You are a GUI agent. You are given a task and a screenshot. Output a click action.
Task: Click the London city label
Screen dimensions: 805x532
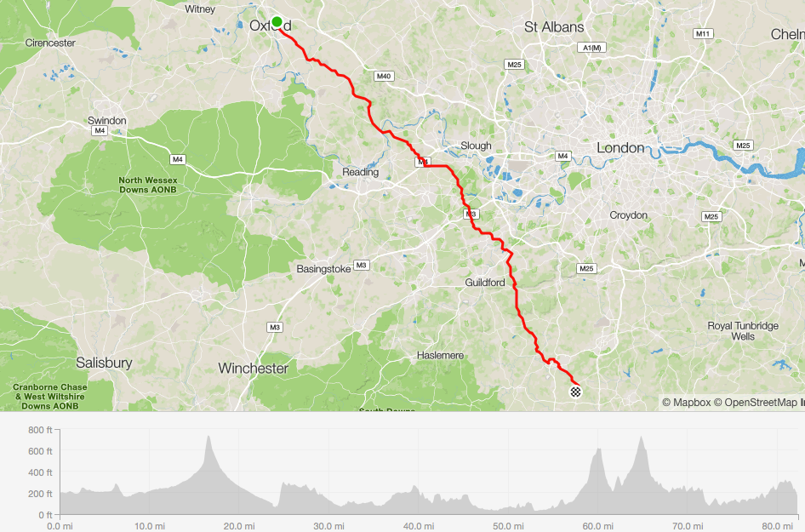(x=620, y=148)
